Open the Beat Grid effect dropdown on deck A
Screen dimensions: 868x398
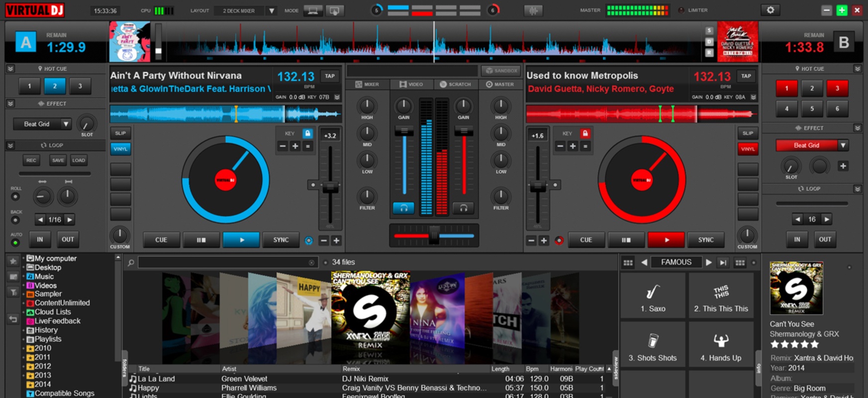pyautogui.click(x=66, y=124)
